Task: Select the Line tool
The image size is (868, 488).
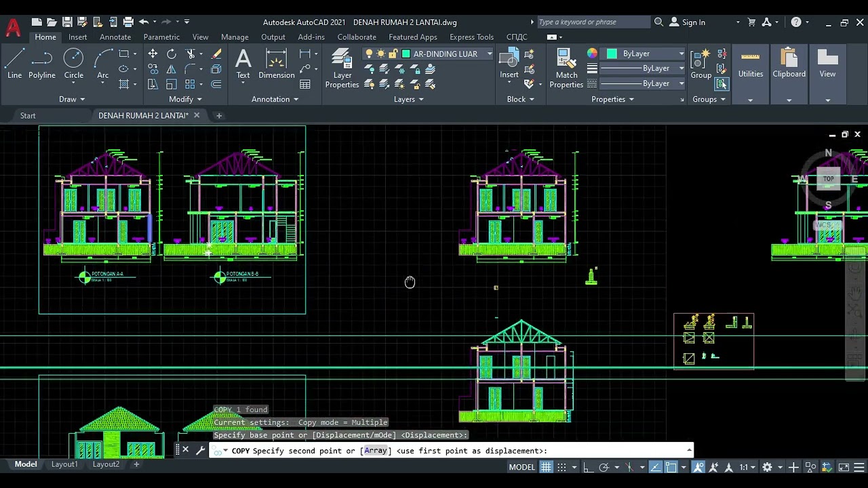Action: coord(14,64)
